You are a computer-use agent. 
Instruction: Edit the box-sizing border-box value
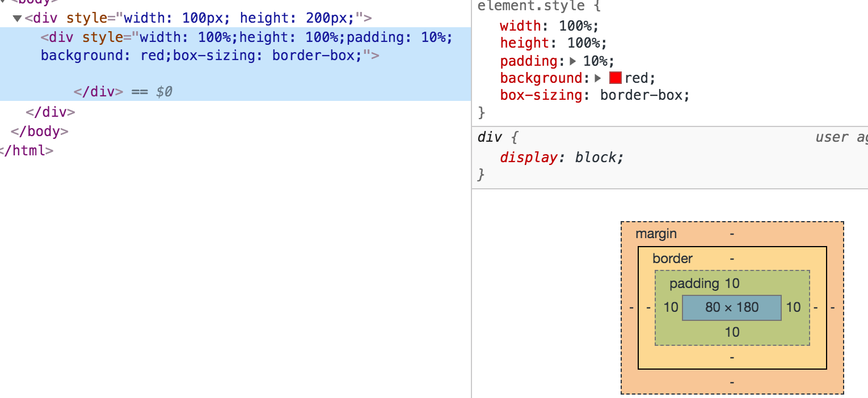coord(642,95)
